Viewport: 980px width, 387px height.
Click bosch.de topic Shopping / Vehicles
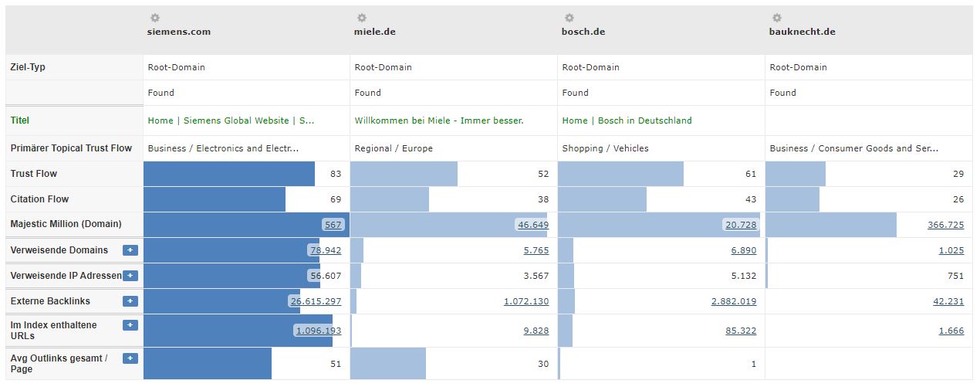tap(605, 148)
